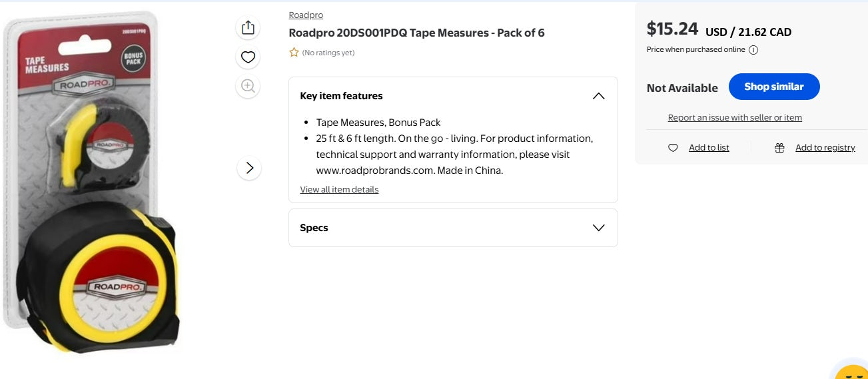Collapse the Key item features section

[598, 96]
